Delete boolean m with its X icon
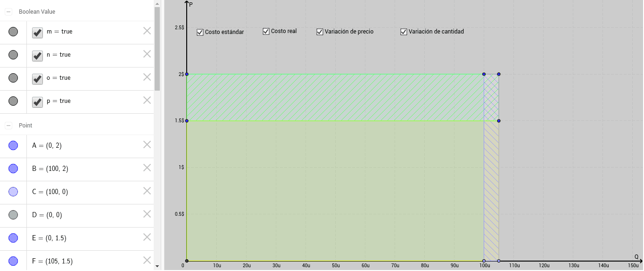644x271 pixels. [x=147, y=31]
